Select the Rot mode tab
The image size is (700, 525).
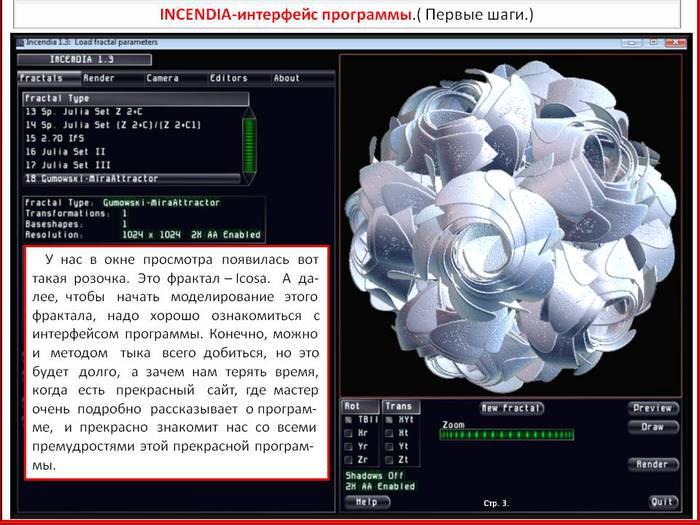360,406
